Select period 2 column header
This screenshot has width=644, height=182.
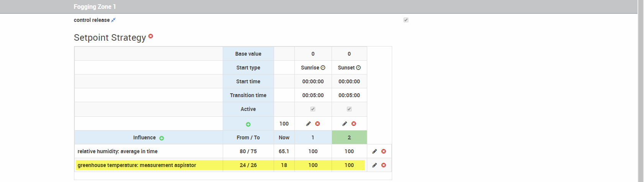[349, 137]
